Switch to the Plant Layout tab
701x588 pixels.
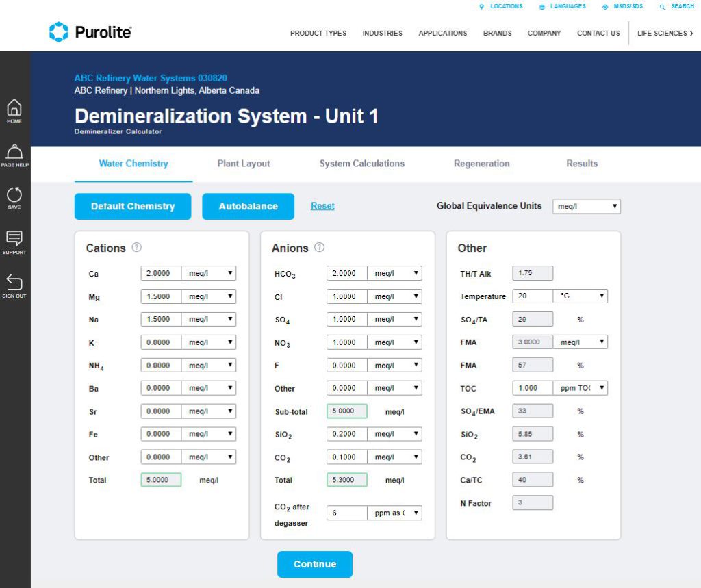point(244,164)
